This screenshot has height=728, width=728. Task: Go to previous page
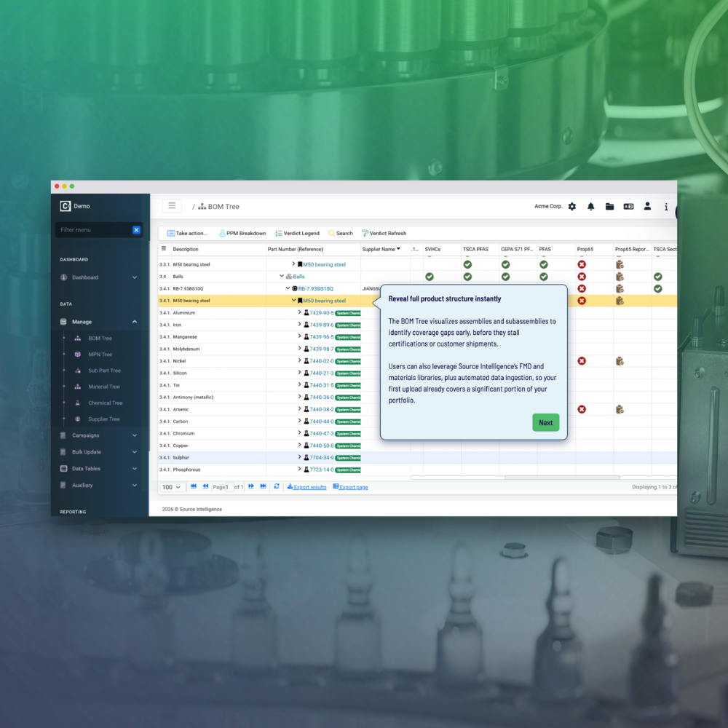206,486
